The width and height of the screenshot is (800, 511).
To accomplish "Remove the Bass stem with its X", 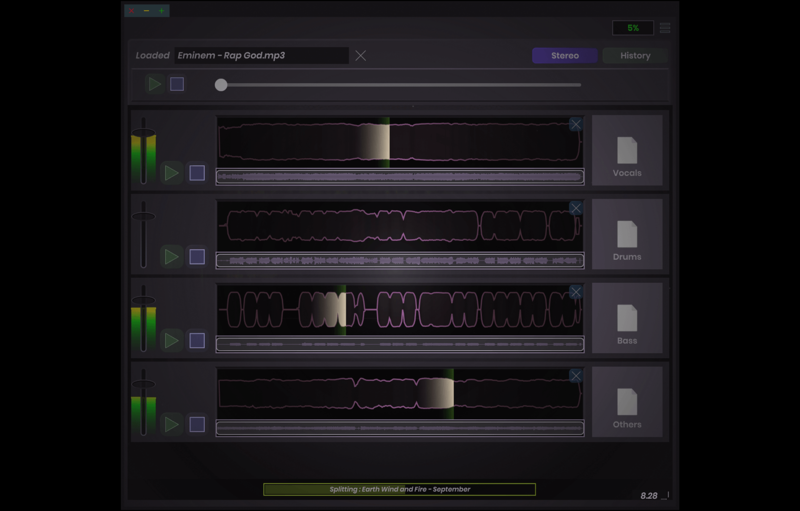I will [x=576, y=292].
